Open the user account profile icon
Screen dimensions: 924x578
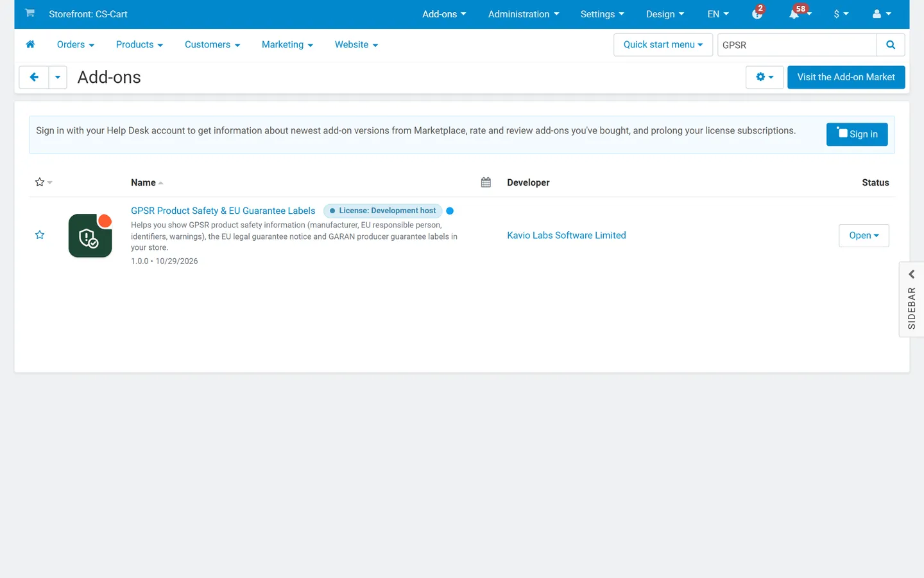pyautogui.click(x=882, y=13)
